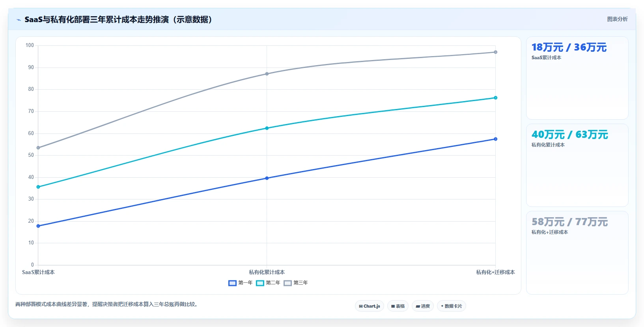Screen dimensions: 644x327
Task: Click the teal 第二年 legend color box
Action: tap(260, 283)
